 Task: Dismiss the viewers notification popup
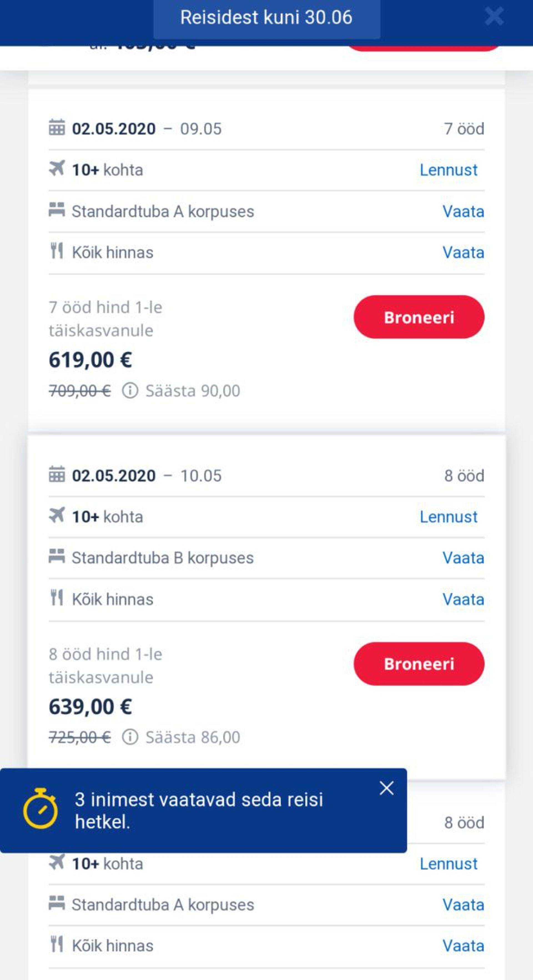coord(386,788)
